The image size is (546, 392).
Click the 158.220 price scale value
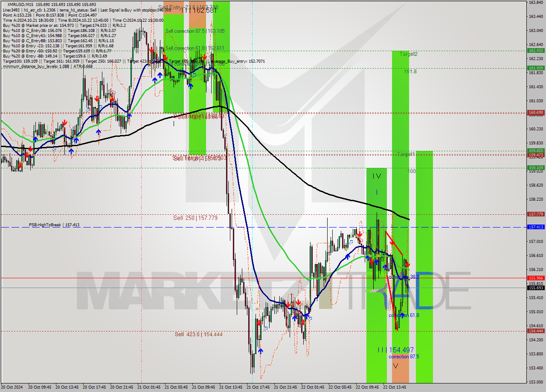536,199
